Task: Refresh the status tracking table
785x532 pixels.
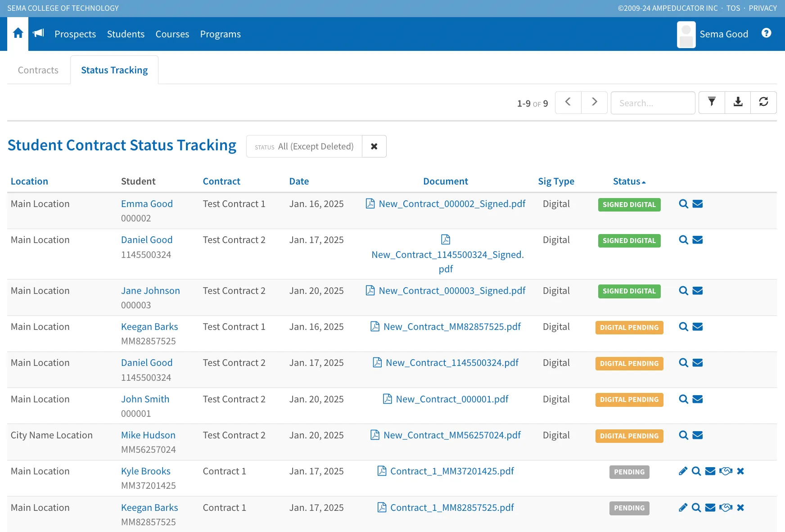Action: point(763,103)
